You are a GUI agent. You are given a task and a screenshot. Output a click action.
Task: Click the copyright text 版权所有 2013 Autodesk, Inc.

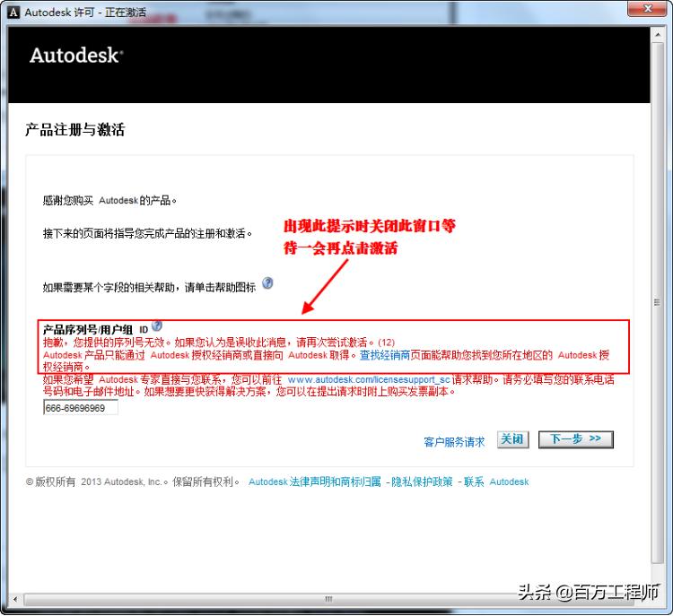(x=93, y=482)
